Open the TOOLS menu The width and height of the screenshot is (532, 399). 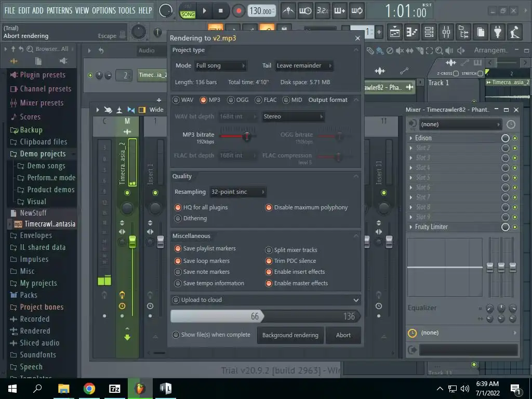coord(127,10)
